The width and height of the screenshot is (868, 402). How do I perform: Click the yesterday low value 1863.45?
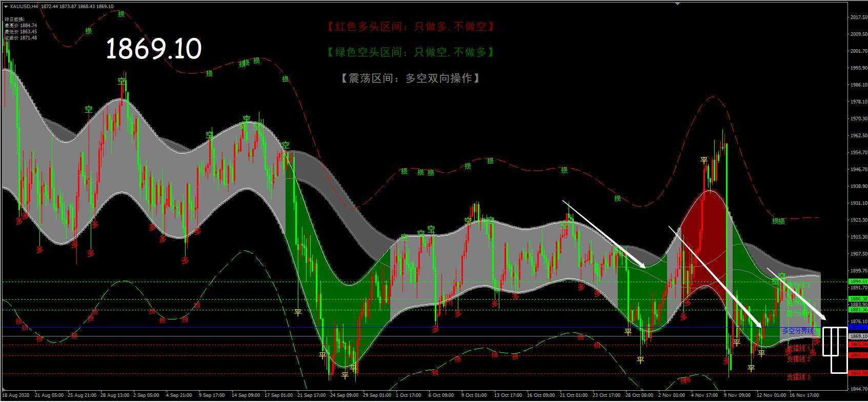point(28,32)
